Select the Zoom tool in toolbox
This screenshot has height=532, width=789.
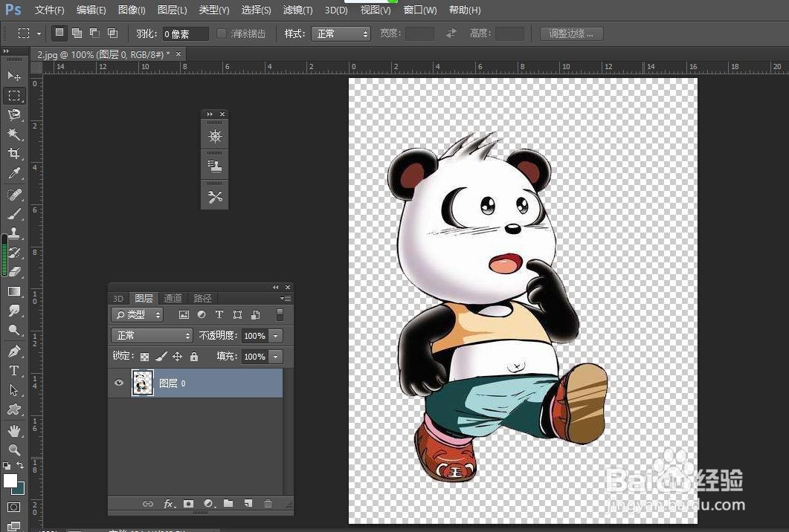click(x=14, y=450)
